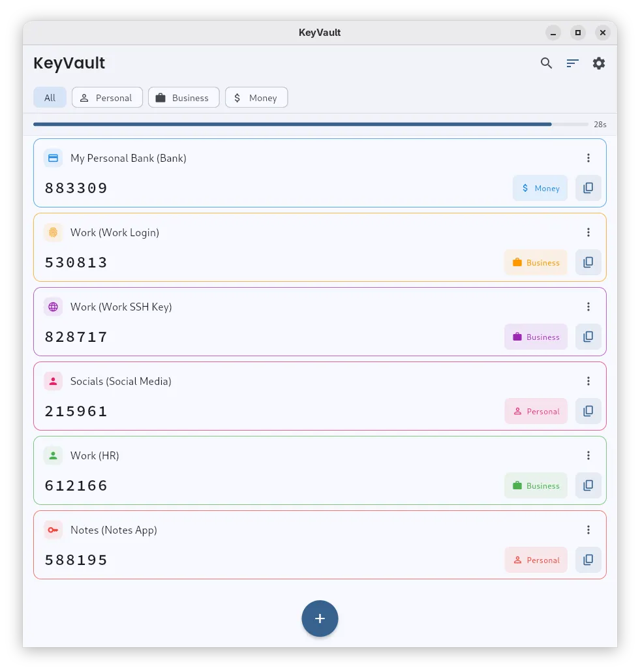Filter entries by Personal category
This screenshot has width=640, height=672.
click(x=107, y=98)
